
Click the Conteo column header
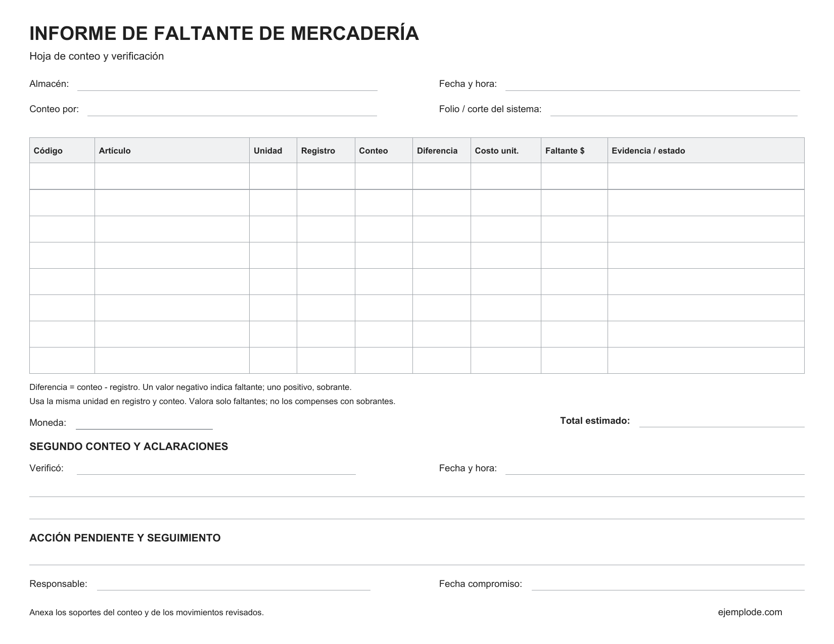point(384,151)
